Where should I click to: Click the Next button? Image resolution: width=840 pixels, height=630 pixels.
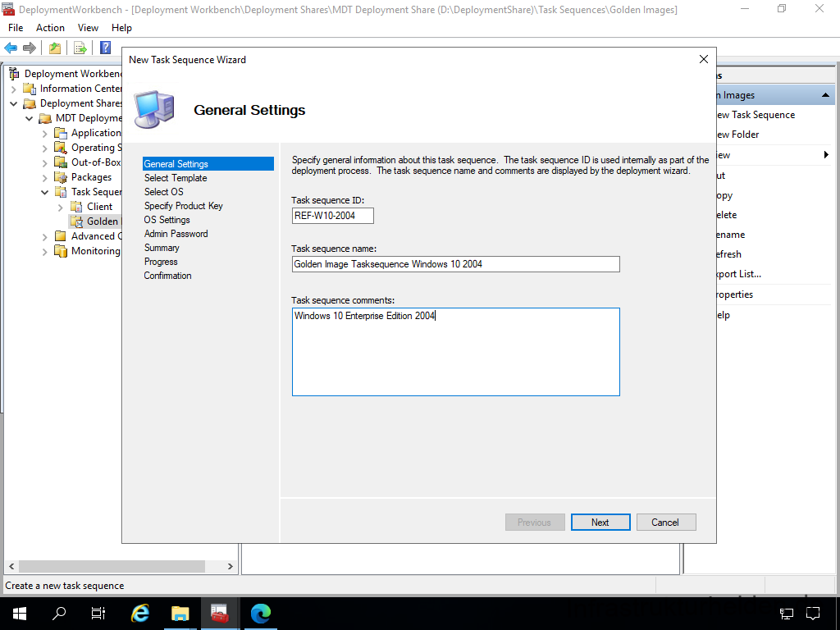coord(600,523)
